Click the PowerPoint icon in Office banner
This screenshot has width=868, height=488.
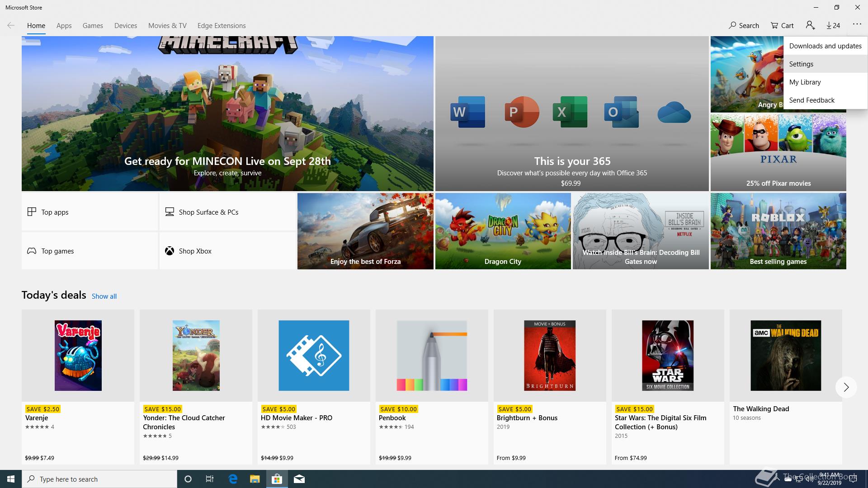521,112
